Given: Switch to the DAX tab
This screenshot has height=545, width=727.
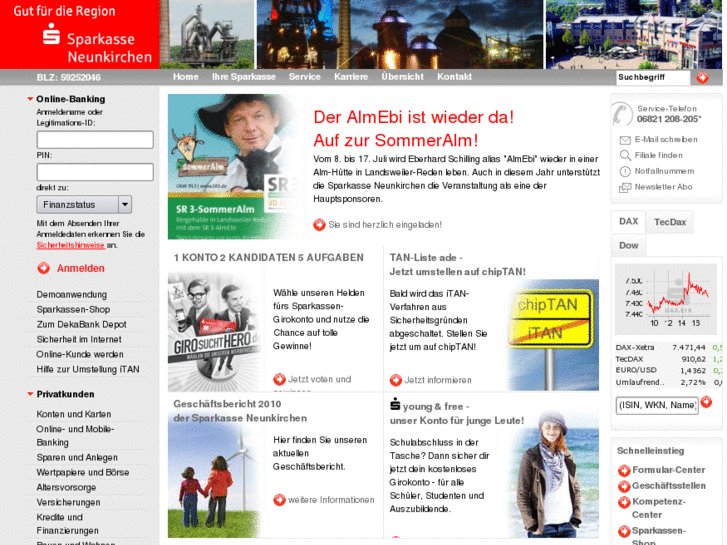Looking at the screenshot, I should tap(628, 221).
